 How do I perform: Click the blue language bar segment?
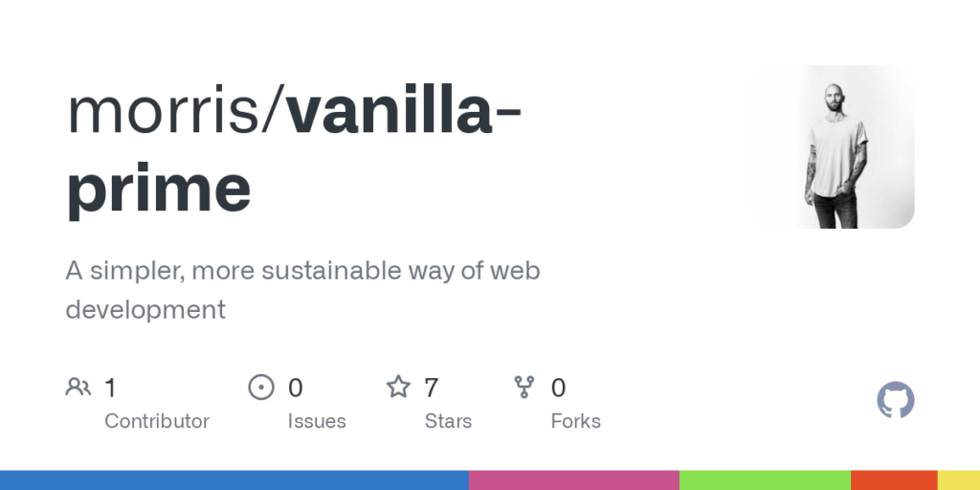pyautogui.click(x=234, y=479)
